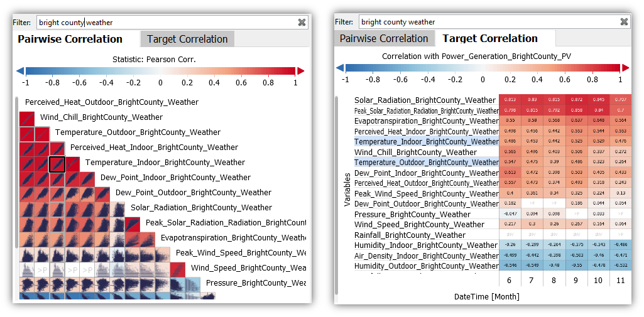Click the Solar Radiation month 6 correlation cell
This screenshot has height=317, width=644.
click(x=511, y=100)
